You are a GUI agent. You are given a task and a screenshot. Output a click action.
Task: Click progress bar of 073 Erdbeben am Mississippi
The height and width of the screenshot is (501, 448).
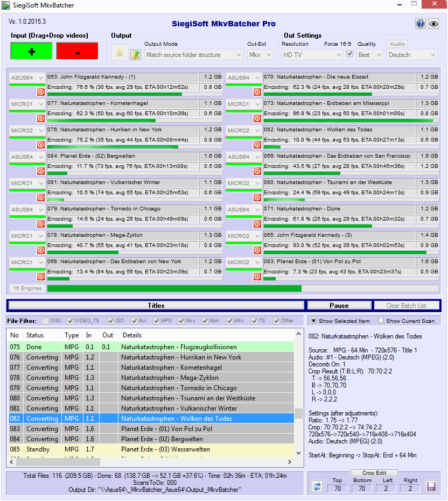tap(351, 121)
